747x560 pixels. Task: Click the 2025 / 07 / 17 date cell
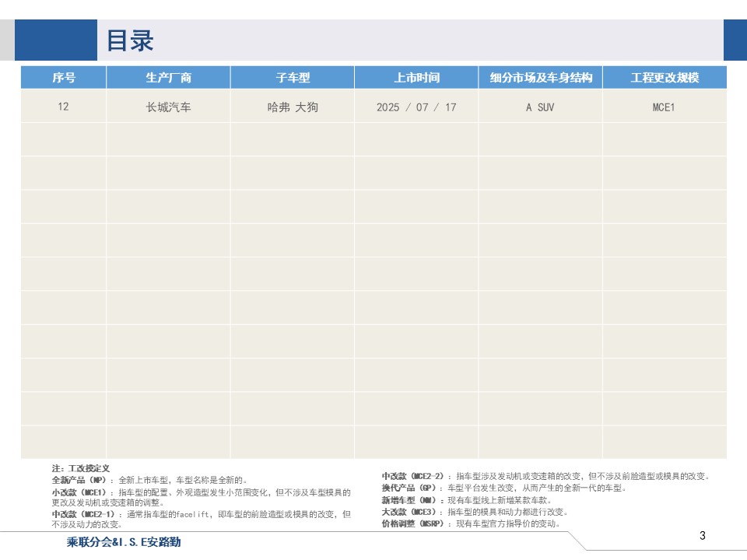(416, 107)
